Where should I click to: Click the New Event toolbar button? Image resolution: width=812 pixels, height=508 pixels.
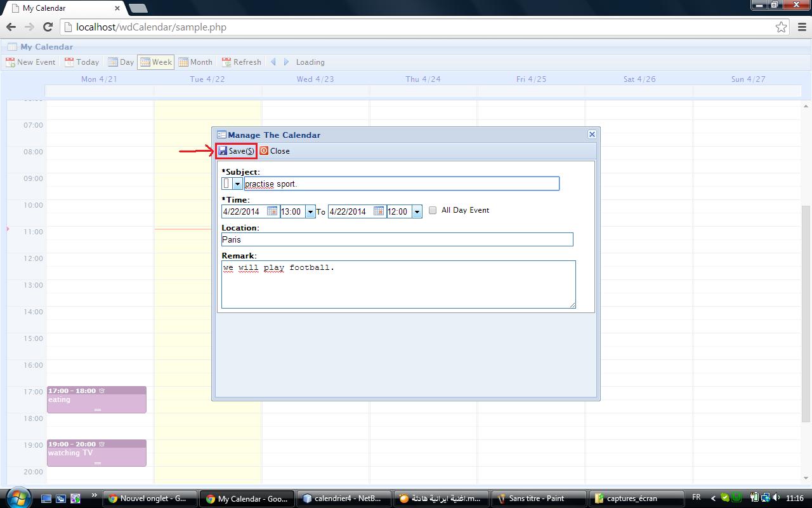[x=30, y=62]
